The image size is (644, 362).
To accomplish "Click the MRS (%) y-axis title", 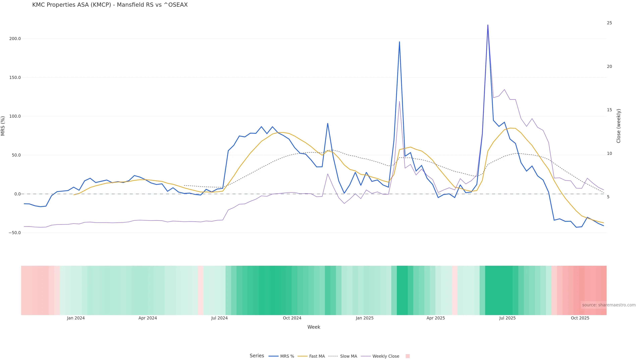I will coord(3,126).
